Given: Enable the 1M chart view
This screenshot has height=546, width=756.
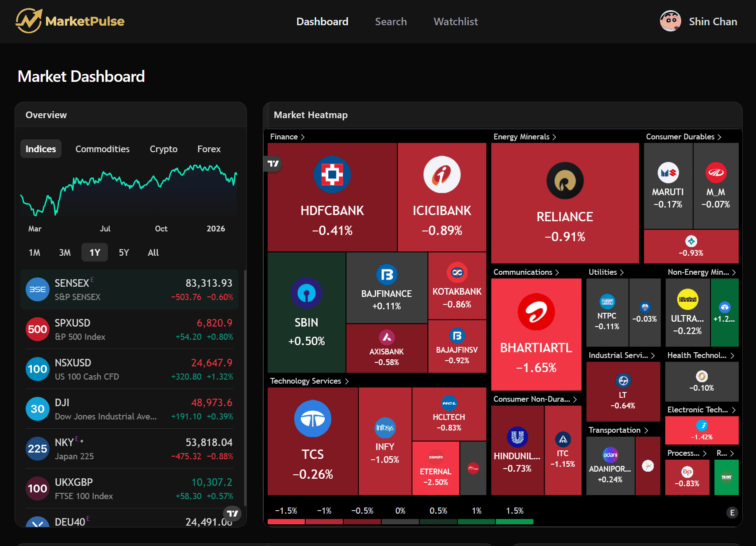Looking at the screenshot, I should coord(34,252).
